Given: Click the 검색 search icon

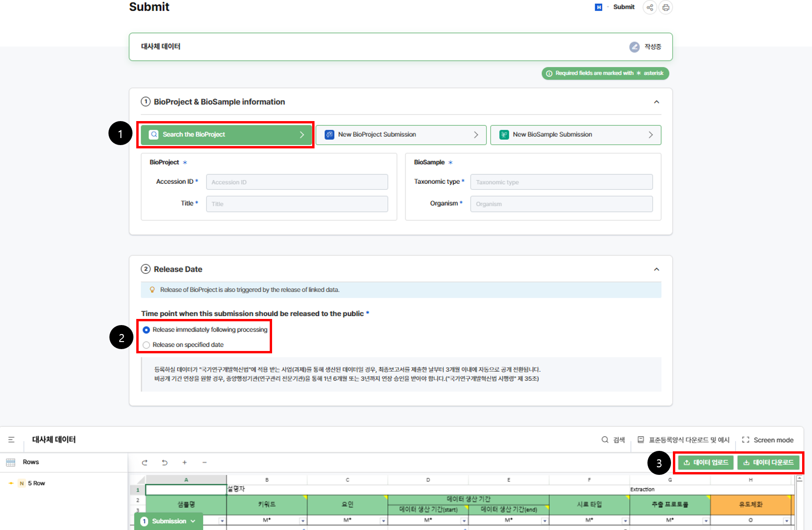Looking at the screenshot, I should [605, 440].
